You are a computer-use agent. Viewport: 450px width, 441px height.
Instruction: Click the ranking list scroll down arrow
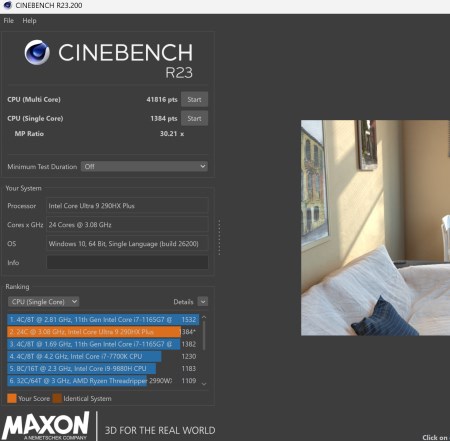pos(204,384)
